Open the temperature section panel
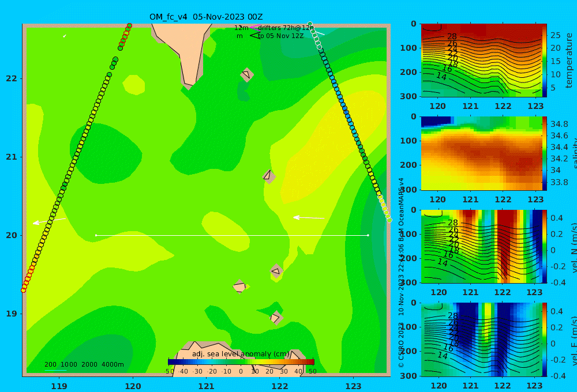The width and height of the screenshot is (577, 392). click(x=482, y=61)
